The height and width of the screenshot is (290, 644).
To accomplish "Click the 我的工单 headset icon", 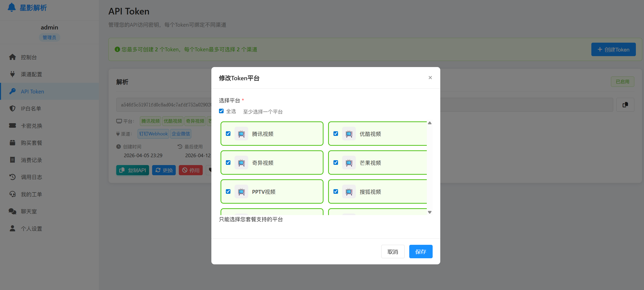I will [12, 194].
